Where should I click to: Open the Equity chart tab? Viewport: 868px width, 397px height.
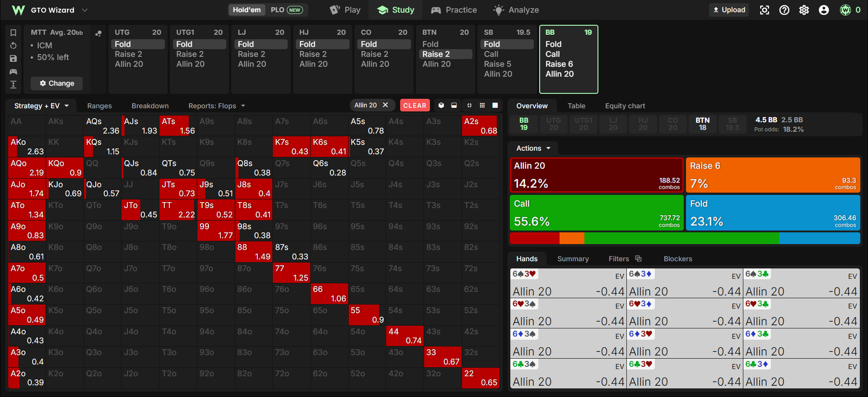coord(625,106)
